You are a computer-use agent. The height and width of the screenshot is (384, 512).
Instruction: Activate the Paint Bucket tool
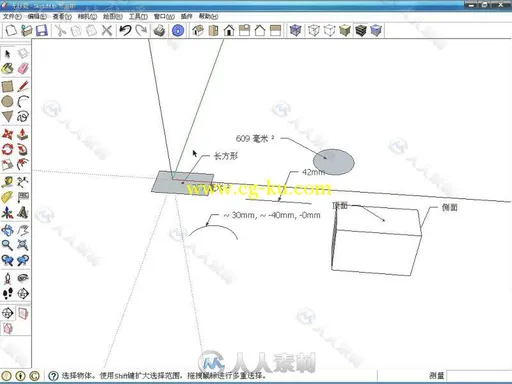7,68
